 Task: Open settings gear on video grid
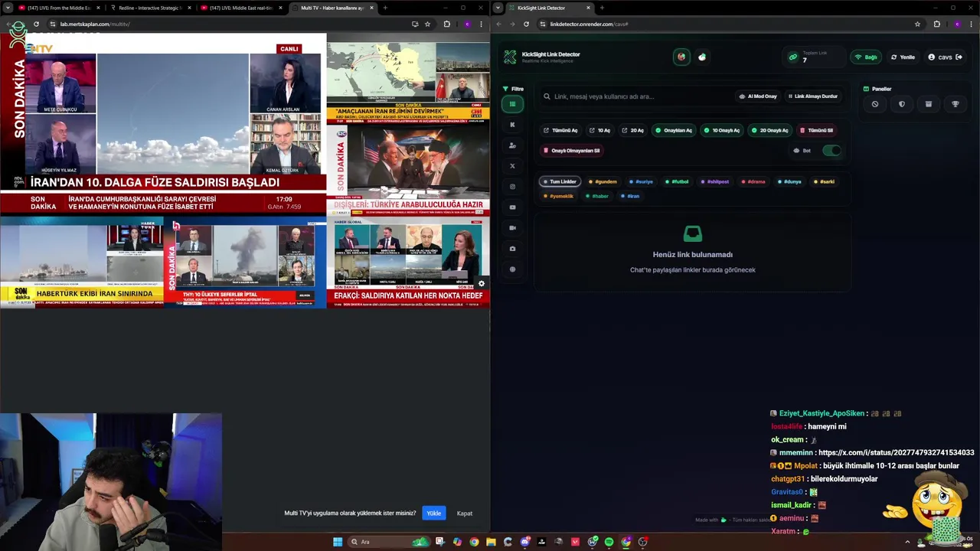point(481,284)
